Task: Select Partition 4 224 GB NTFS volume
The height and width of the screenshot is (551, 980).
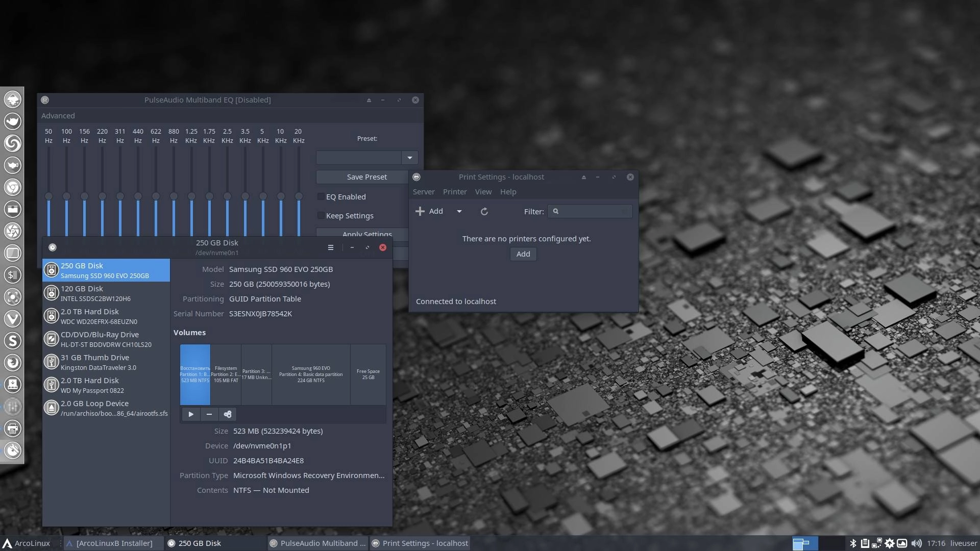Action: 311,374
